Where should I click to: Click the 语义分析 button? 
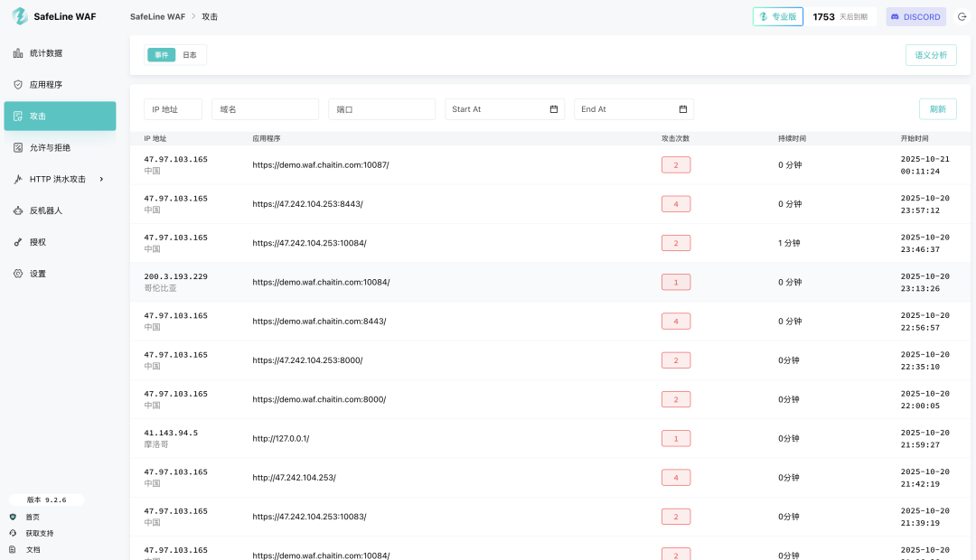(931, 55)
